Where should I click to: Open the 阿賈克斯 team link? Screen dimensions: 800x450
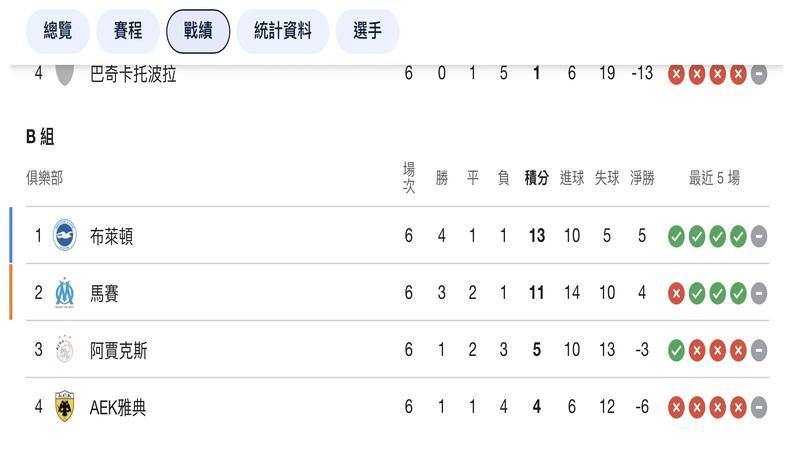tap(118, 350)
